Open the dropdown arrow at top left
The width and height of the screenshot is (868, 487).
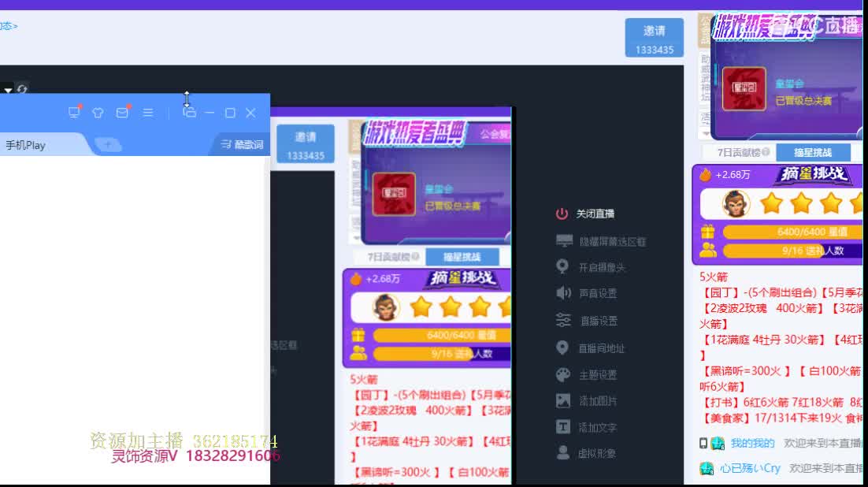click(8, 88)
